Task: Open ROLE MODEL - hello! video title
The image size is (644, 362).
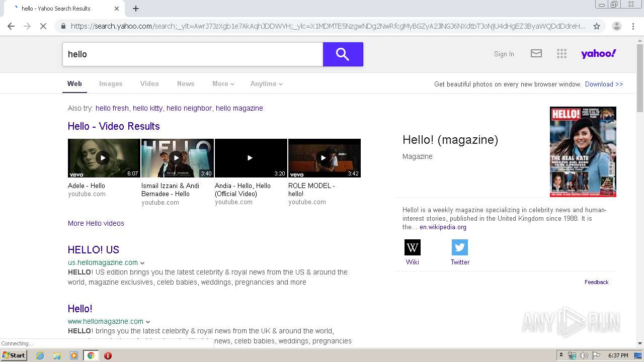Action: click(x=311, y=190)
